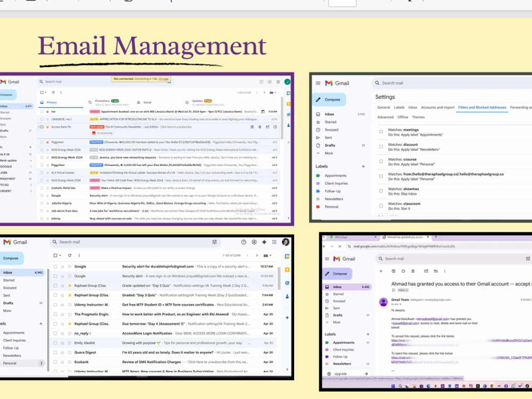Open Google apps grid in black-framed inbox
Viewport: 532px width, 399px height.
[274, 242]
